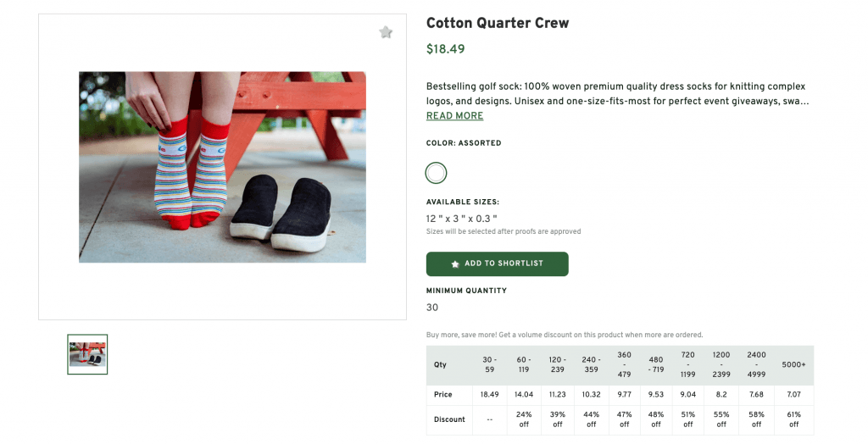This screenshot has height=444, width=868.
Task: Select the 7.07 price cell
Action: point(793,395)
